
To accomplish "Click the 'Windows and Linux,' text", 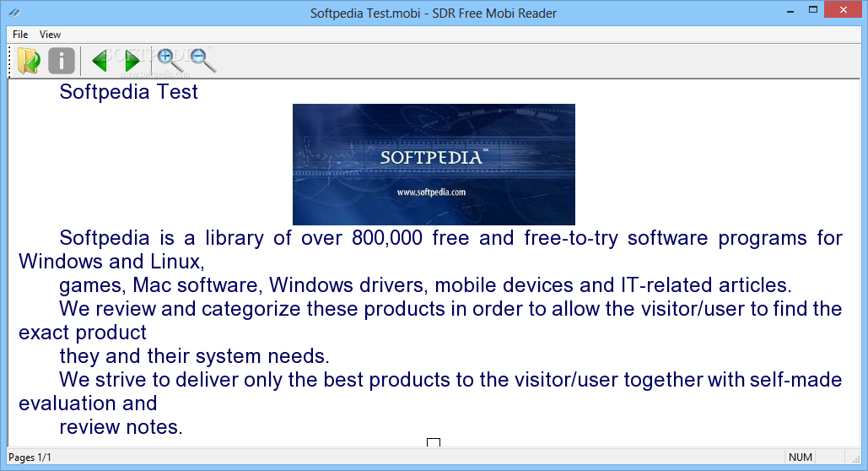I will pyautogui.click(x=112, y=261).
